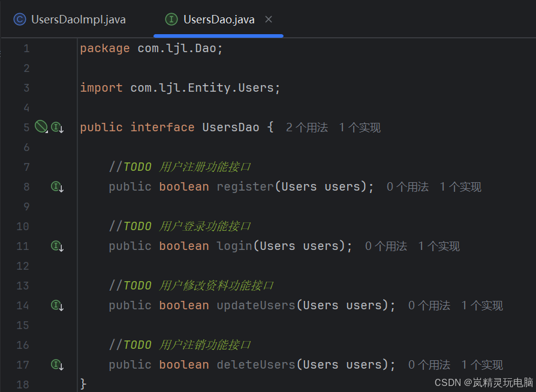
Task: Click the TODO comment '用户注销功能接口'
Action: [x=205, y=345]
